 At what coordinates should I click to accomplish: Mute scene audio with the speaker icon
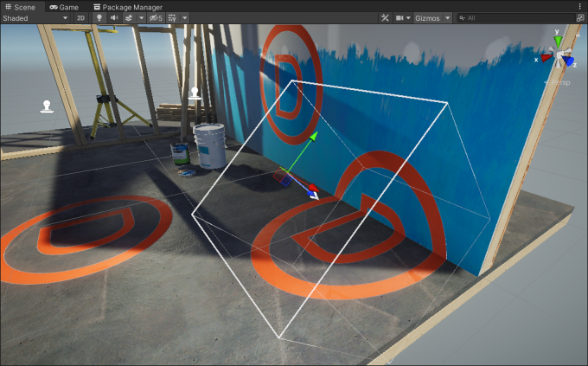(113, 17)
